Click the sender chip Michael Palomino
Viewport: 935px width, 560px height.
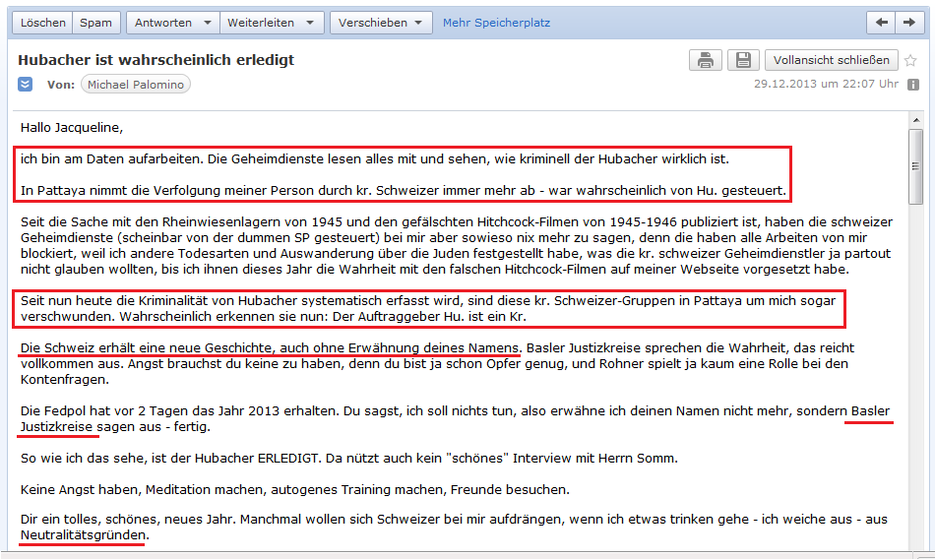136,85
